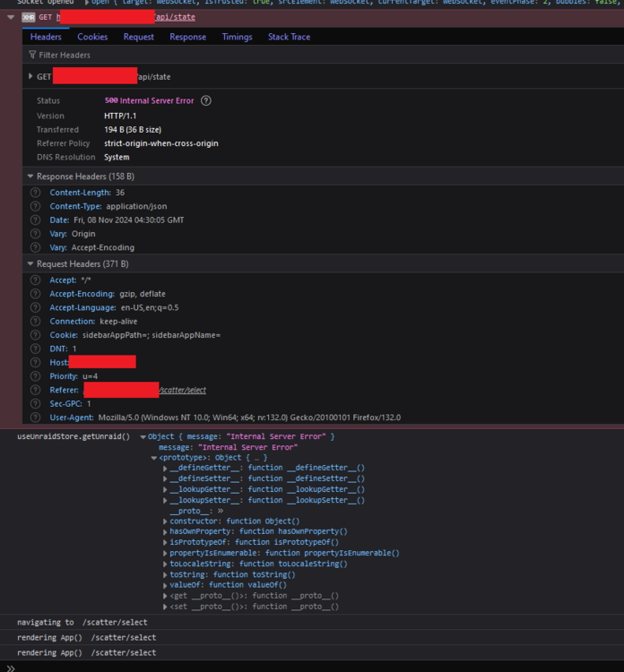The height and width of the screenshot is (672, 624).
Task: Open the Response tab
Action: click(x=188, y=37)
